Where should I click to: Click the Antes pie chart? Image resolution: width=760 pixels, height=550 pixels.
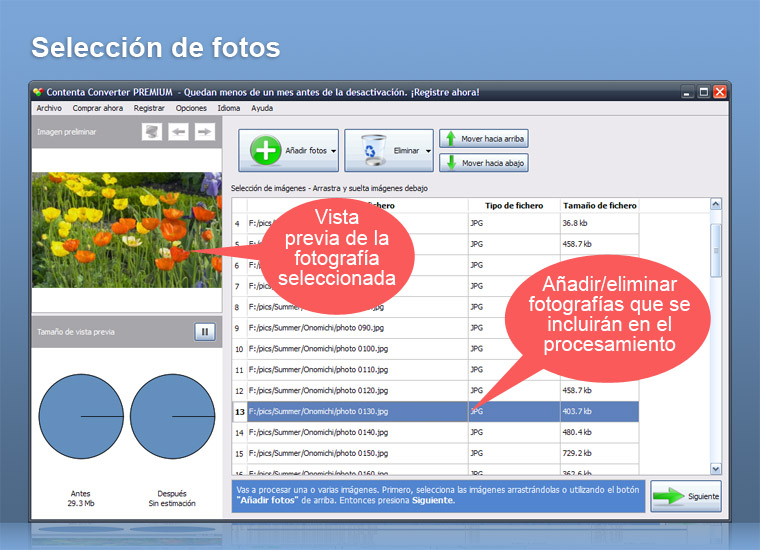[x=81, y=416]
